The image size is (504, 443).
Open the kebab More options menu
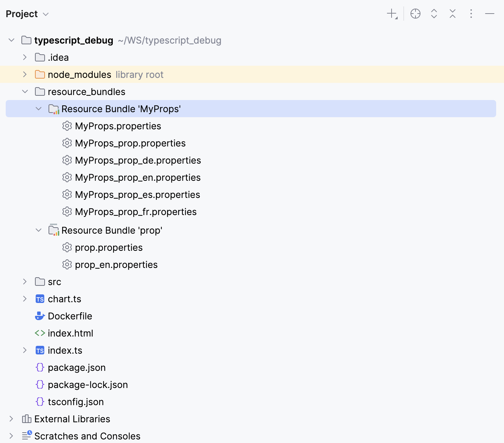point(471,14)
